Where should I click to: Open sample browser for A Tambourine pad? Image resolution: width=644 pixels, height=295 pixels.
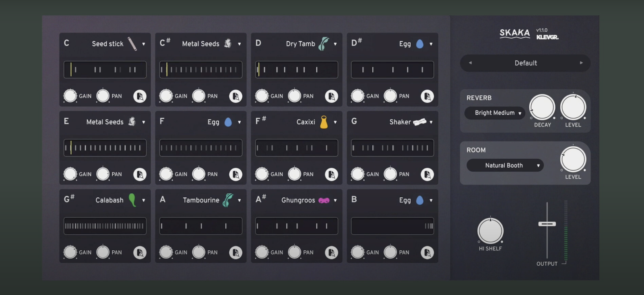tap(235, 253)
